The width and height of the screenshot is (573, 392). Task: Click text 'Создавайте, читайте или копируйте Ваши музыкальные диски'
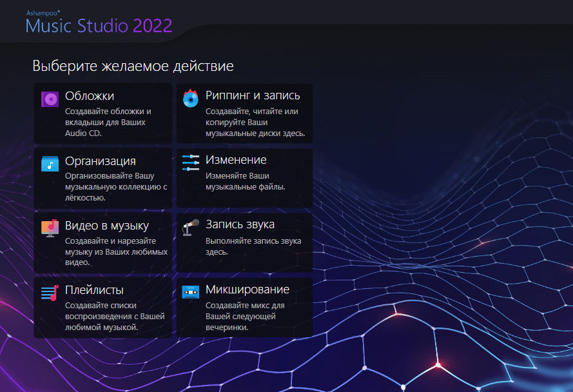point(255,122)
